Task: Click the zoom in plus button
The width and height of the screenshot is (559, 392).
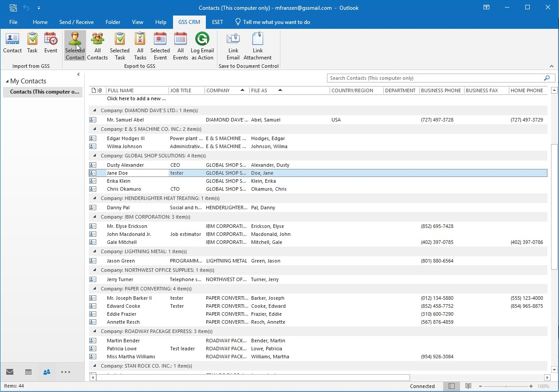Action: pyautogui.click(x=531, y=386)
